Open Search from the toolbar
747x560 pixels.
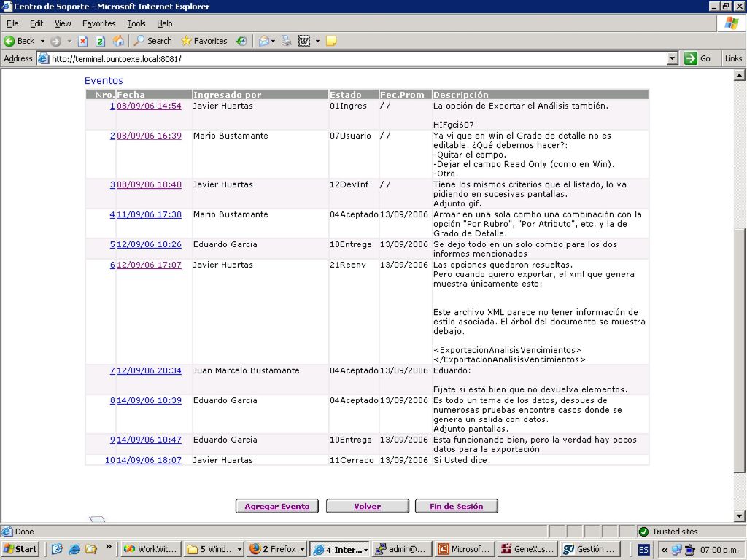coord(152,41)
